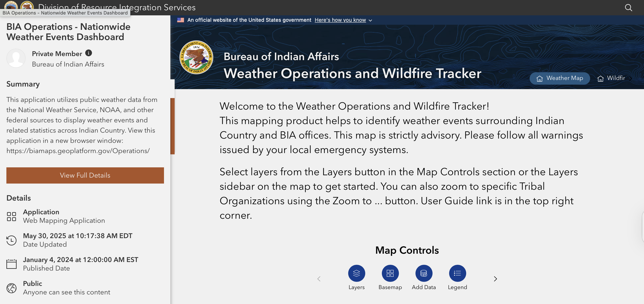Open the Basemap gallery icon
This screenshot has width=644, height=304.
(390, 273)
